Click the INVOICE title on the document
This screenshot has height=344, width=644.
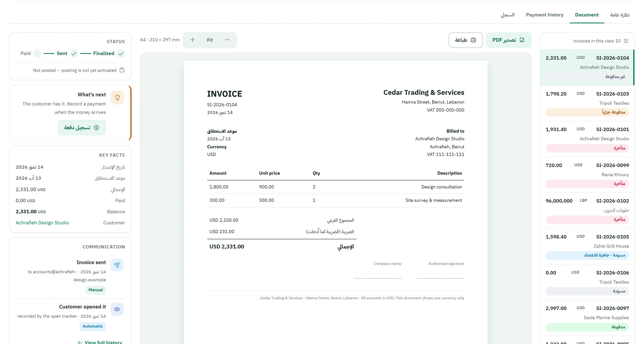click(x=224, y=94)
